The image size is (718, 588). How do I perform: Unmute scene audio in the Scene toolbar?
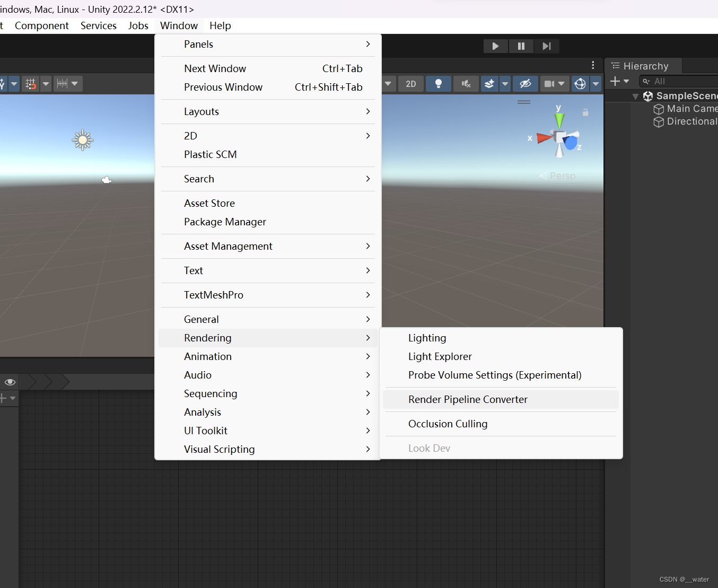[x=466, y=83]
